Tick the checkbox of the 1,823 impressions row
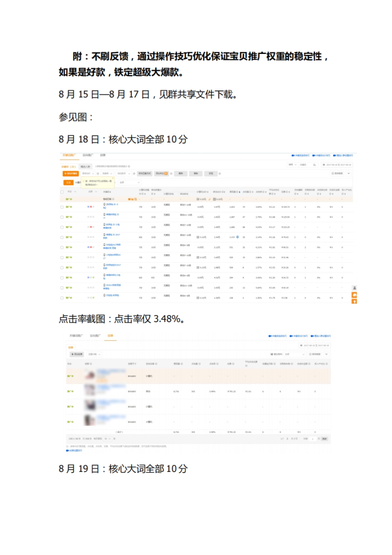392x555 pixels. pyautogui.click(x=62, y=207)
